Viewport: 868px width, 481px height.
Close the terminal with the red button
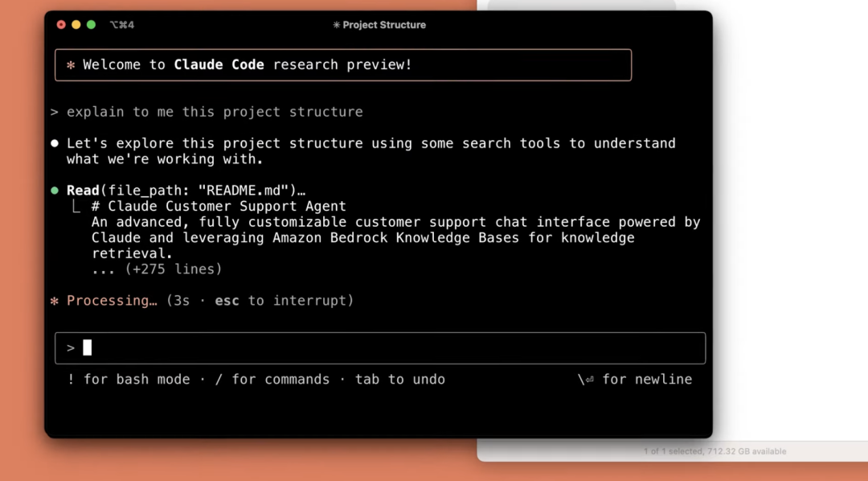[61, 25]
